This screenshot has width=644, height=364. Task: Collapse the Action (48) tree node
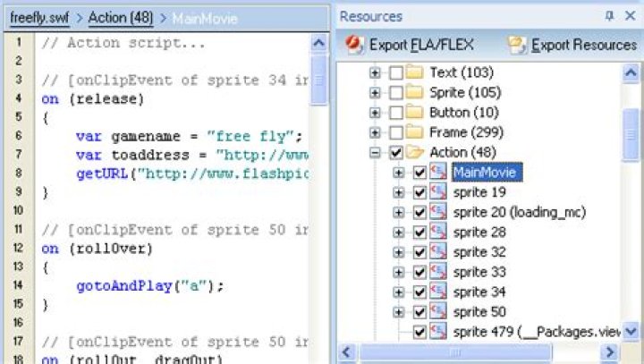375,152
